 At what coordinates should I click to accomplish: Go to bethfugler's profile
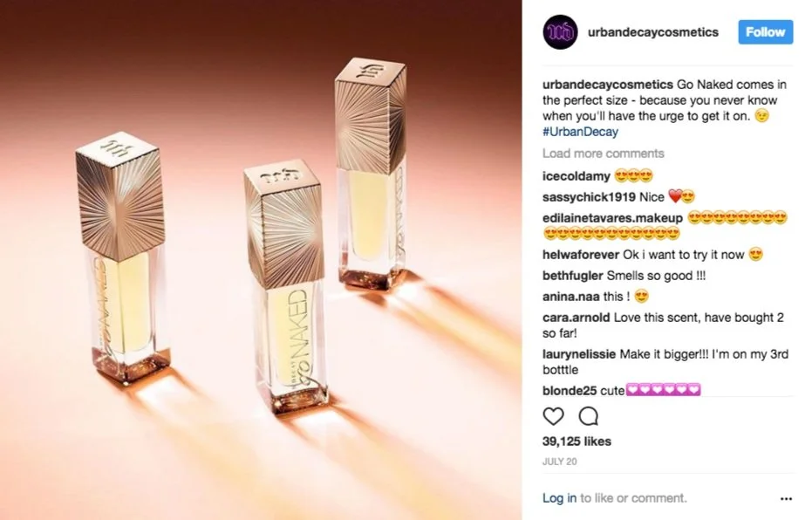tap(572, 276)
